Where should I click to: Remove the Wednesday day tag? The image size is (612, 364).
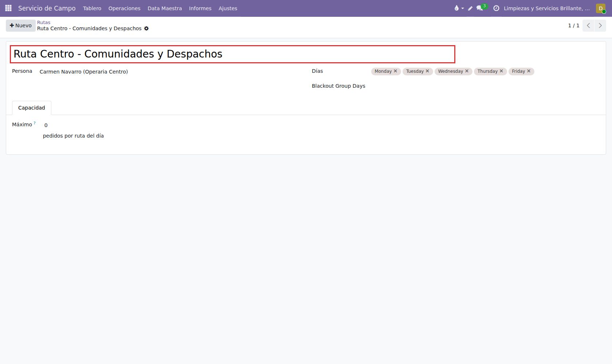coord(467,71)
